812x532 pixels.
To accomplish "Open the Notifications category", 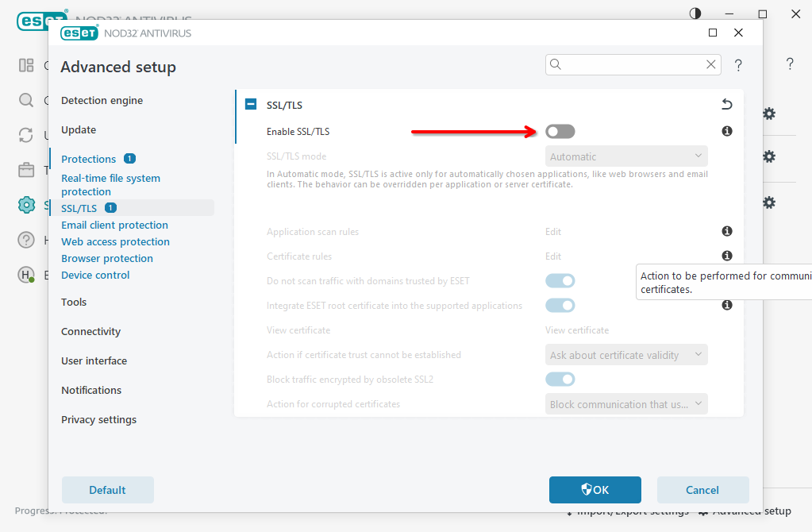I will [91, 390].
